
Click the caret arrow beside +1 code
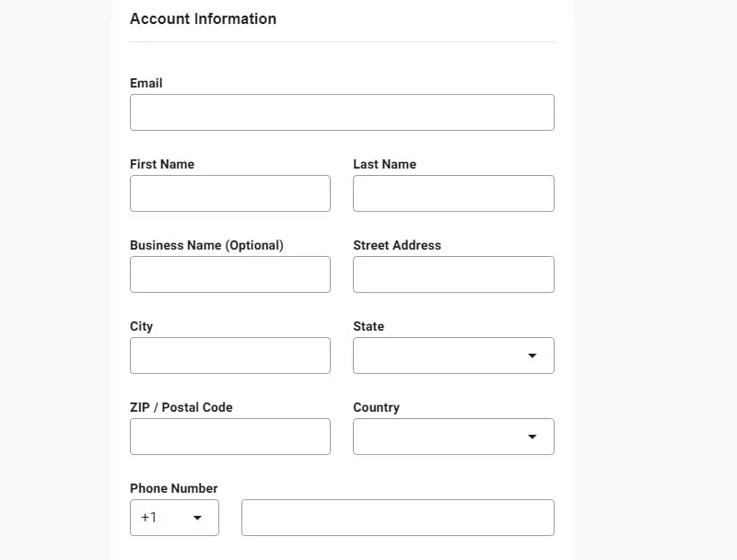pyautogui.click(x=197, y=518)
